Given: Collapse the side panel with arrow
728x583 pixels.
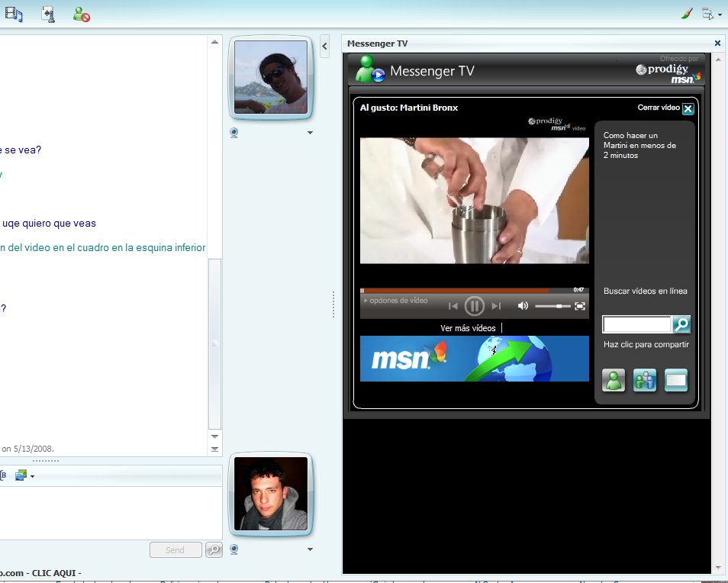Looking at the screenshot, I should [325, 46].
